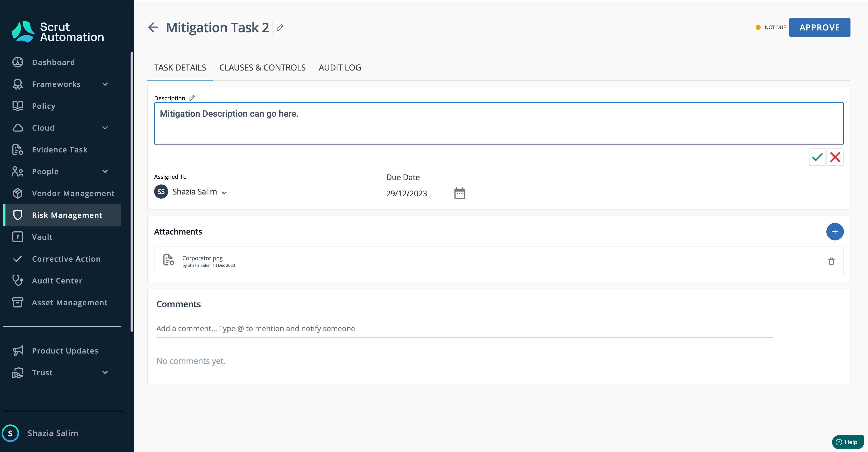Delete the Corporator.png attachment
The image size is (868, 452).
tap(831, 261)
